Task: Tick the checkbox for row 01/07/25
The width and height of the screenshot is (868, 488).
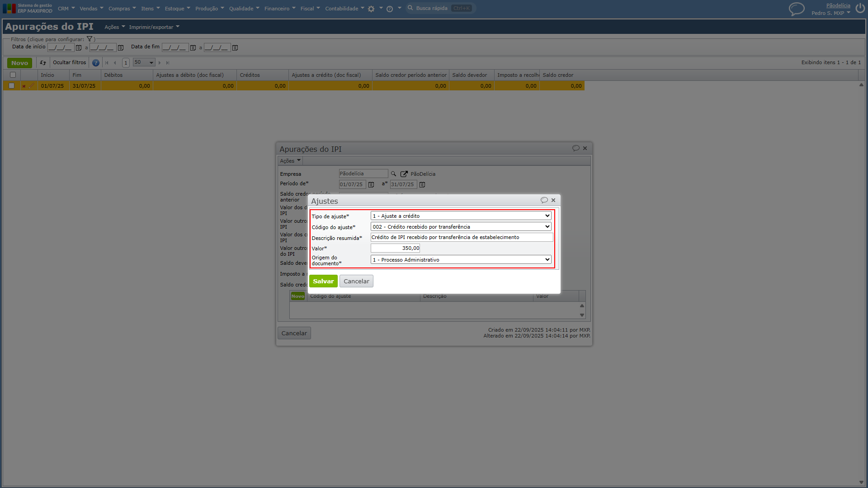Action: (x=12, y=86)
